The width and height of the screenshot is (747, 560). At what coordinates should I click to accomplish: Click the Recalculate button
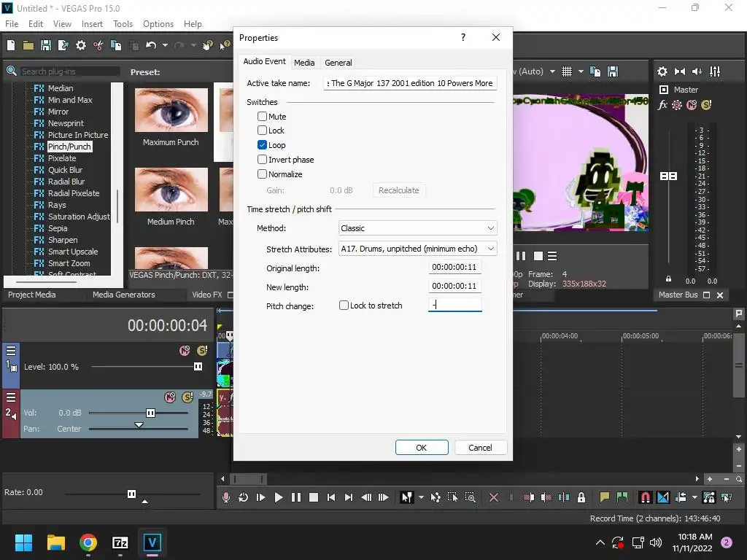coord(399,190)
